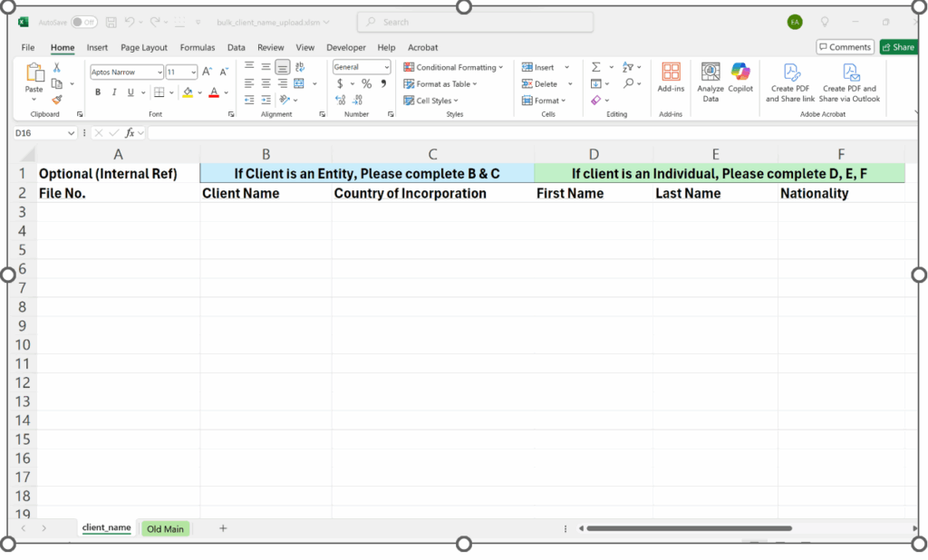Toggle Bold formatting
928x560 pixels.
point(97,92)
